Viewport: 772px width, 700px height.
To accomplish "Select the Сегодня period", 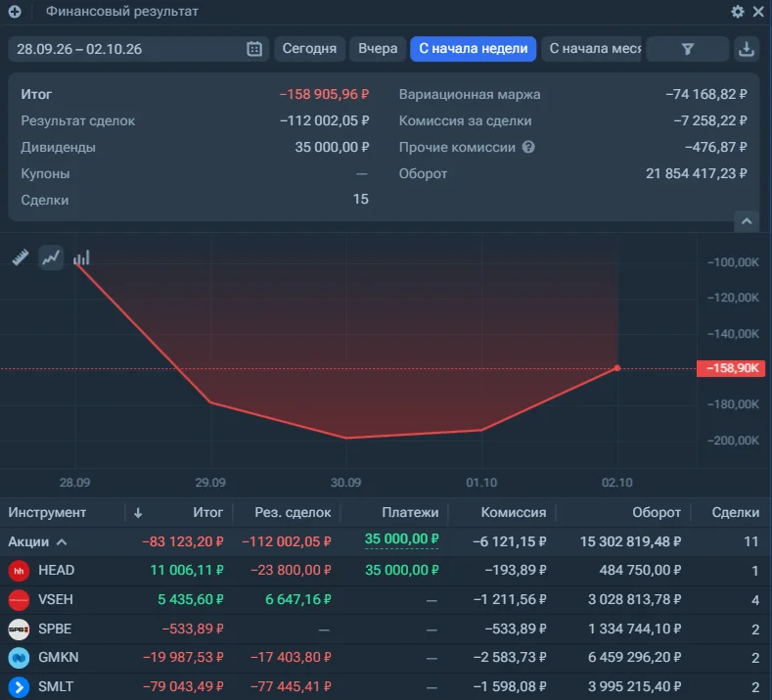I will [x=309, y=49].
